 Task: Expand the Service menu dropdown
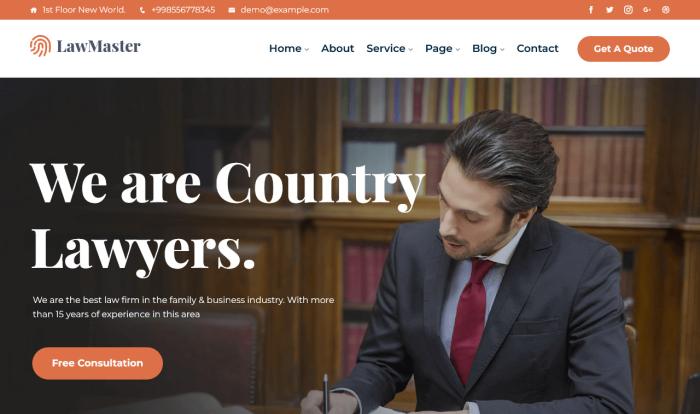[389, 48]
